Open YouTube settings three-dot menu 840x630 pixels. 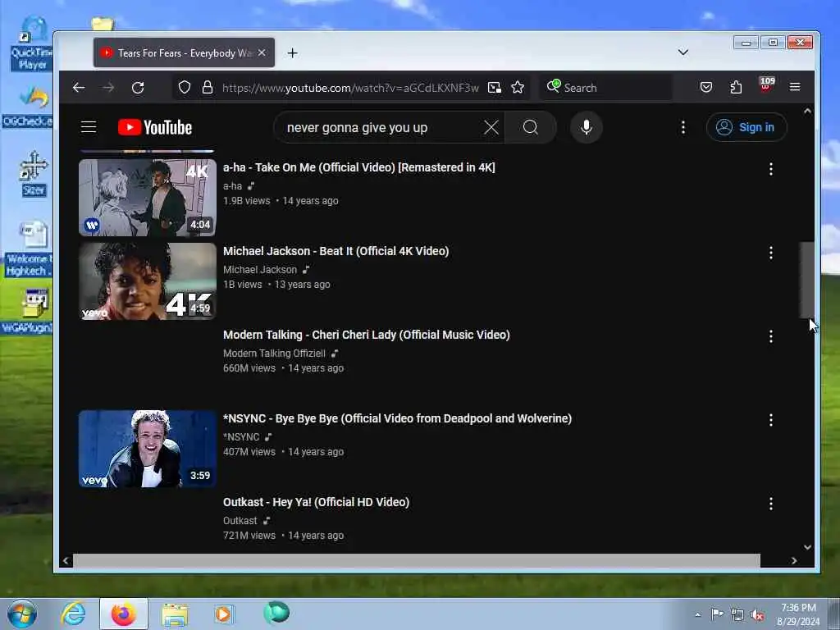point(682,127)
